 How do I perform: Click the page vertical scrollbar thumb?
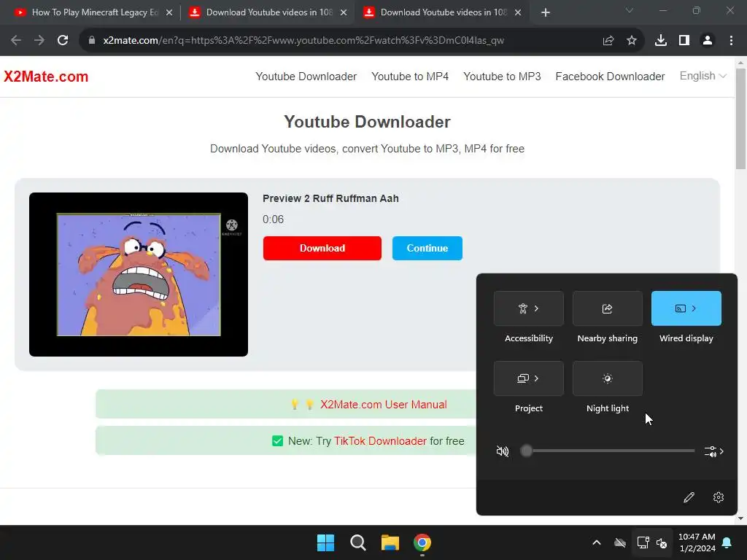740,119
